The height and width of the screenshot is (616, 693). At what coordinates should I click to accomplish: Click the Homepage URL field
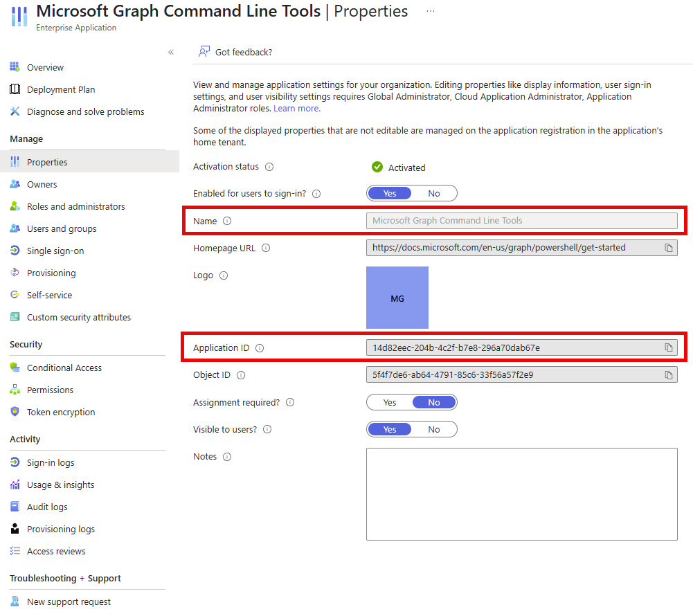[521, 248]
